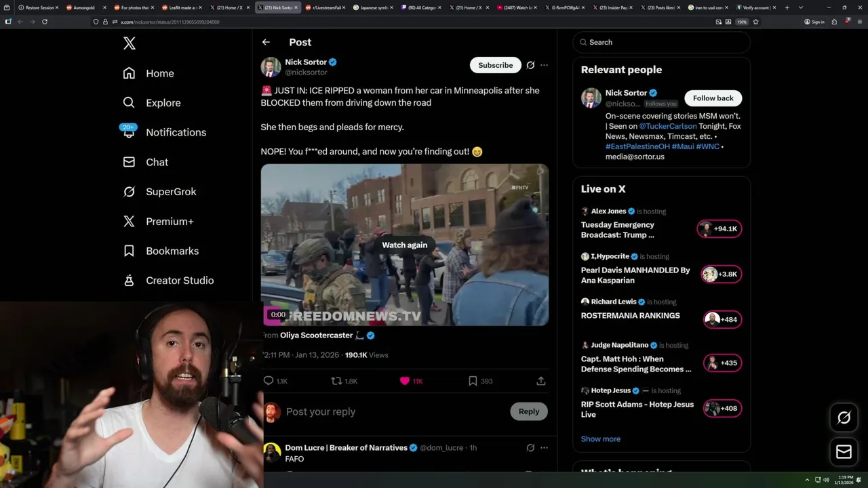Image resolution: width=868 pixels, height=488 pixels.
Task: Click the +435 listeners badge
Action: [722, 363]
